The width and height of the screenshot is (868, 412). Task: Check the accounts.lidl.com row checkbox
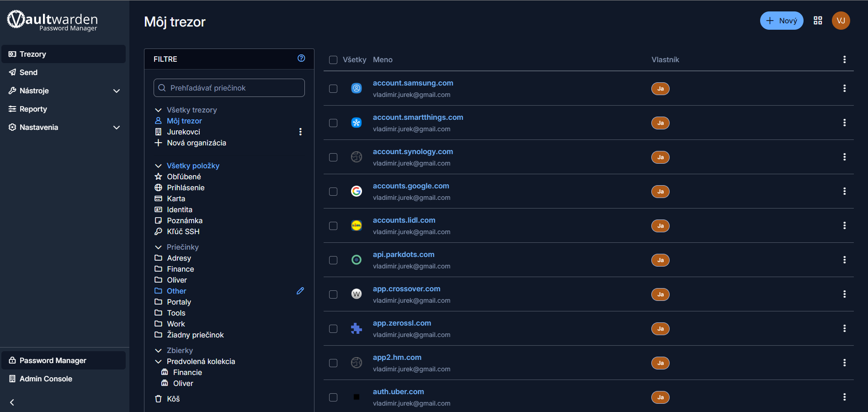tap(333, 226)
